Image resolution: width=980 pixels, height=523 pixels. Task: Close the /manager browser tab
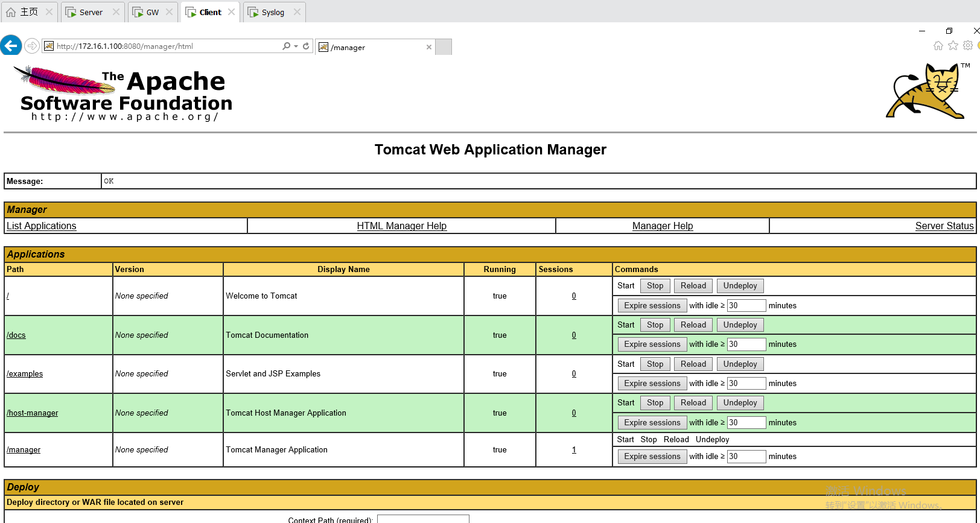pos(429,47)
